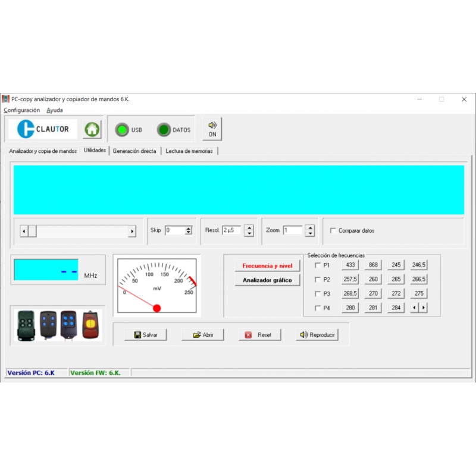Image resolution: width=476 pixels, height=476 pixels.
Task: Open the Ayuda menu
Action: click(55, 110)
